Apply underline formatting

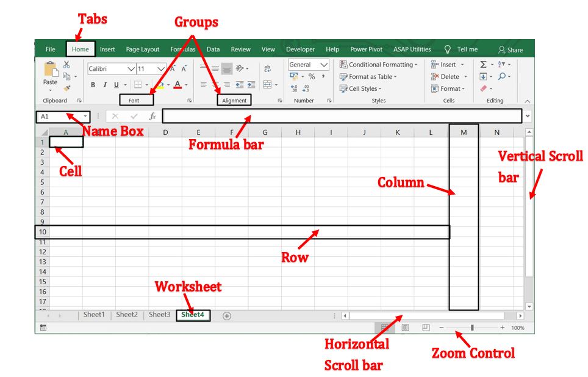(116, 85)
